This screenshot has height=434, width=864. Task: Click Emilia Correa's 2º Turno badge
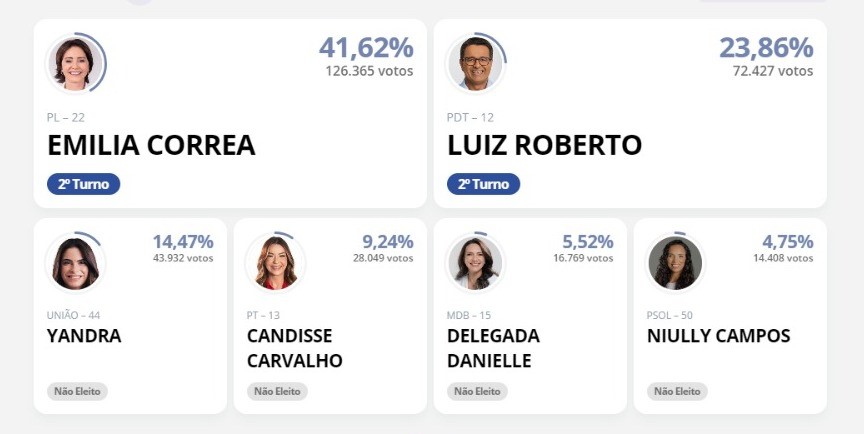click(83, 184)
